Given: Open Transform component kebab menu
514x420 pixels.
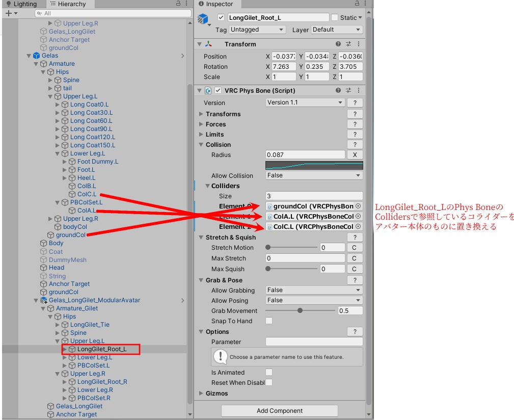Looking at the screenshot, I should click(359, 44).
